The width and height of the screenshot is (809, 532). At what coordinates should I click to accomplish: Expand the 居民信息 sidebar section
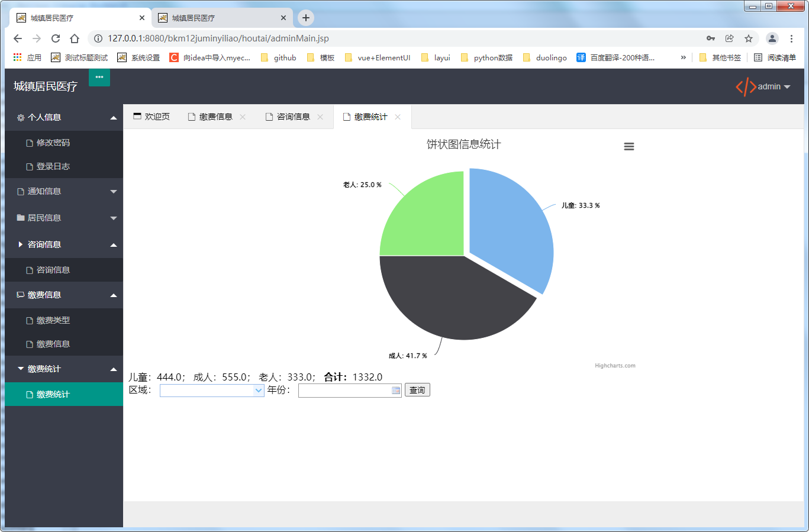(x=64, y=218)
